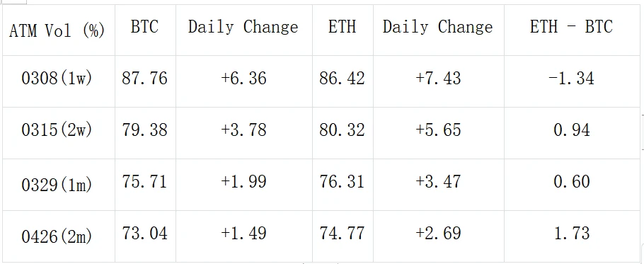Click the cell showing +7.43
644x264 pixels.
click(x=439, y=81)
